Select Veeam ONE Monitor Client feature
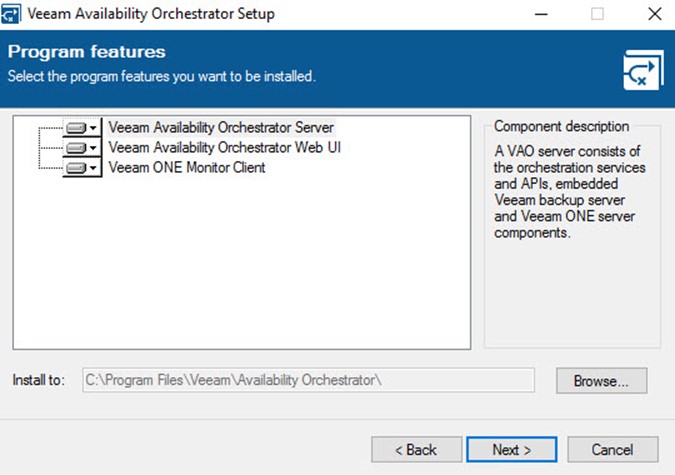 pos(186,167)
